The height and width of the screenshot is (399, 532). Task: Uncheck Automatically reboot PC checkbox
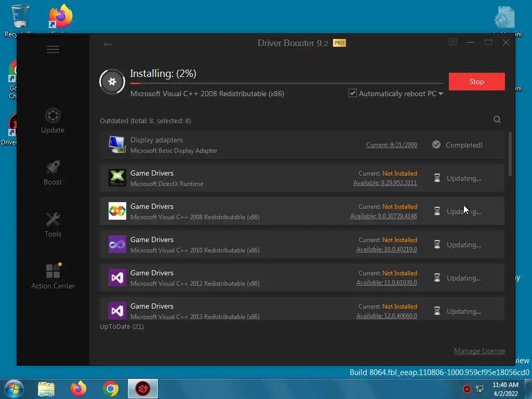(x=353, y=94)
